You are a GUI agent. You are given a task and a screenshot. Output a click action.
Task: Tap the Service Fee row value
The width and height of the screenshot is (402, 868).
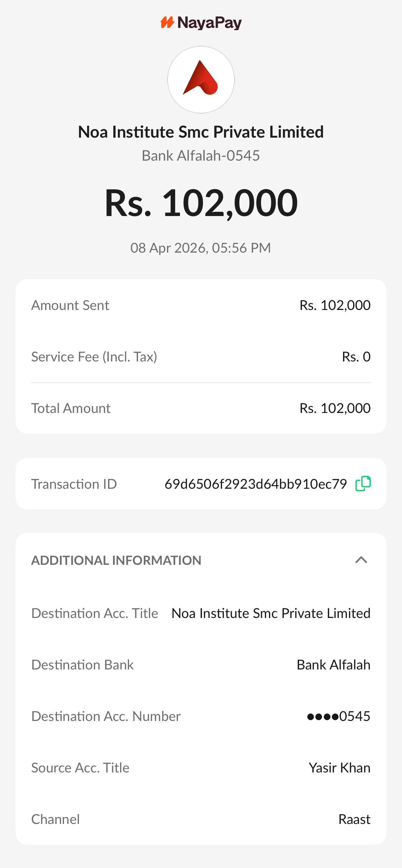pos(356,357)
